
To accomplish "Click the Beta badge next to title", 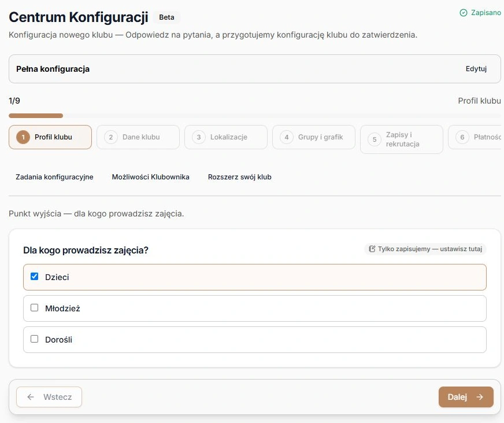I will [166, 17].
